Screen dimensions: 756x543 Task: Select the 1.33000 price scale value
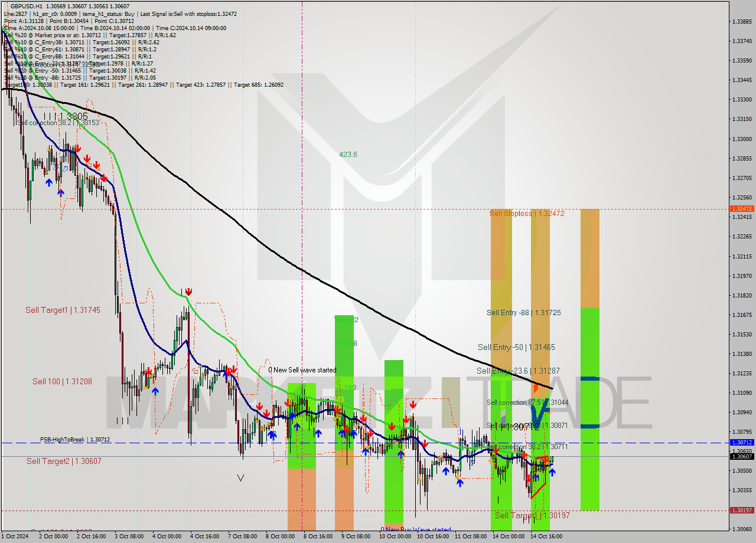pyautogui.click(x=741, y=139)
